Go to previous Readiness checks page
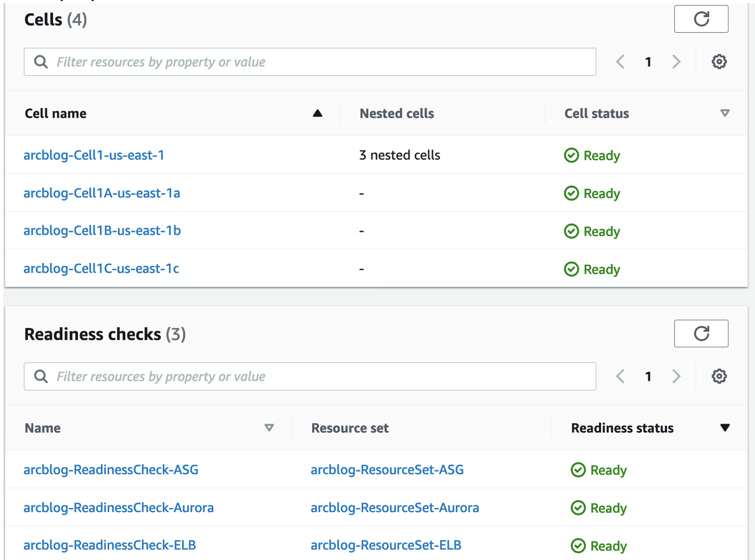Image resolution: width=755 pixels, height=560 pixels. tap(620, 376)
